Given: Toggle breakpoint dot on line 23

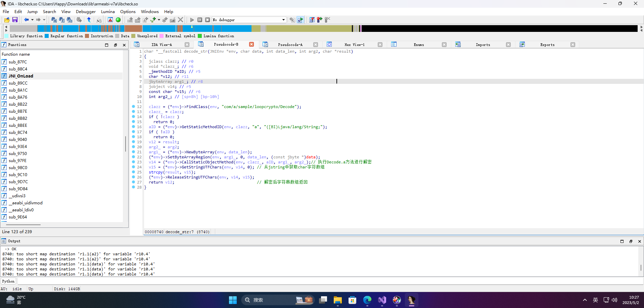Looking at the screenshot, I should (133, 162).
